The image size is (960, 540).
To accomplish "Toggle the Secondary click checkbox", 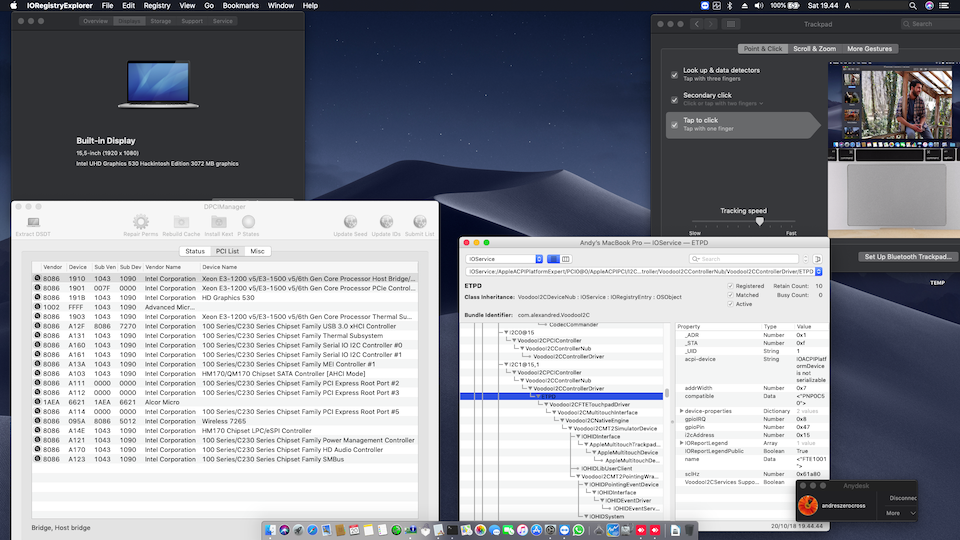I will [x=675, y=99].
